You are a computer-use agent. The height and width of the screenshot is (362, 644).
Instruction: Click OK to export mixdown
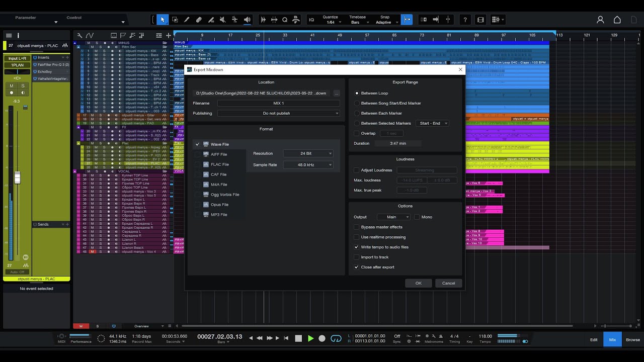coord(419,283)
